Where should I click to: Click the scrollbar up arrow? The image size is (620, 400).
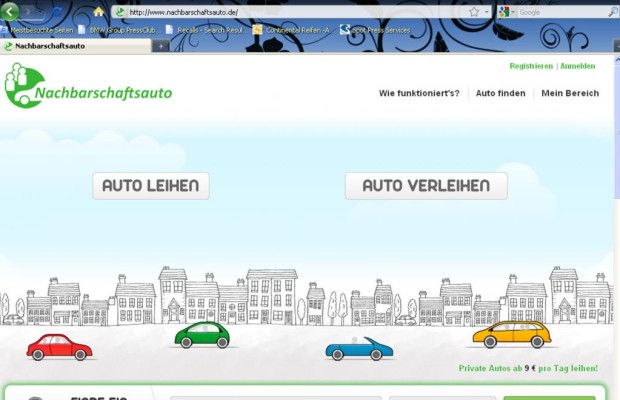(617, 60)
